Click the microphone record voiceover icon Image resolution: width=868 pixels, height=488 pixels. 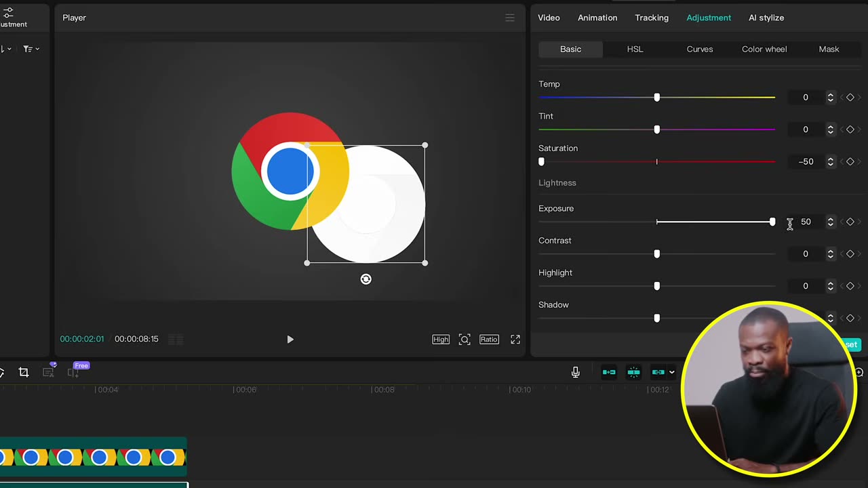coord(576,372)
